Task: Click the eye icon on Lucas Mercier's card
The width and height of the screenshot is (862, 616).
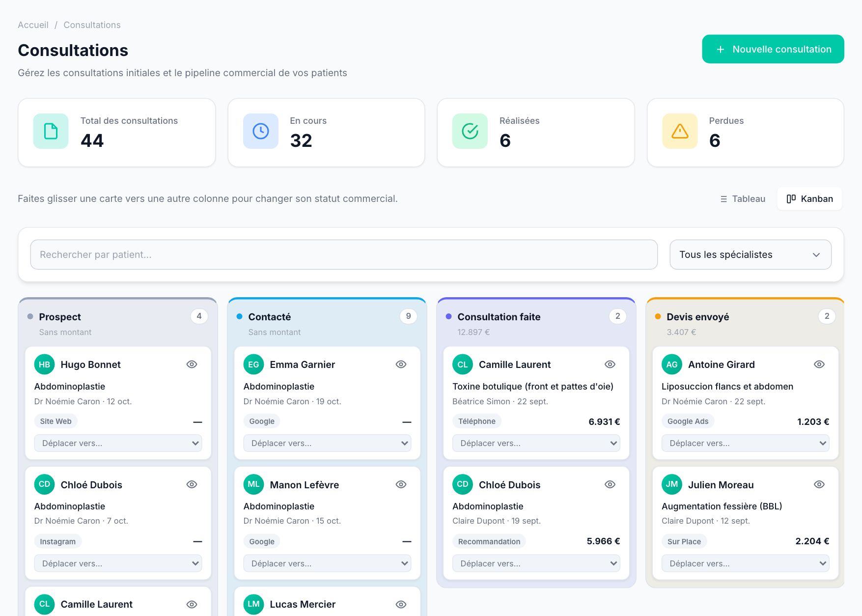Action: pyautogui.click(x=401, y=604)
